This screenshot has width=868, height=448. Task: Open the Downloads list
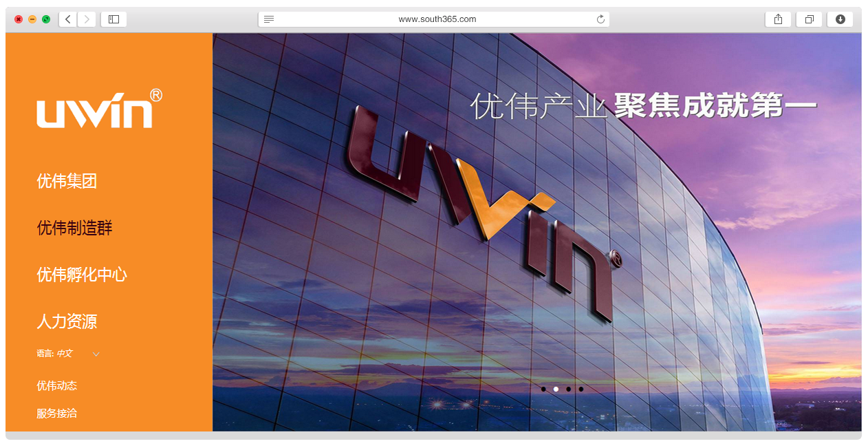click(x=840, y=19)
